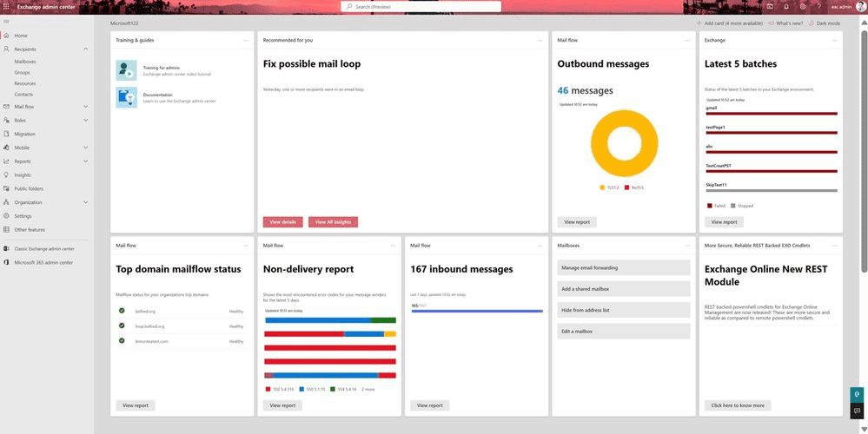View report for Latest 5 batches
This screenshot has height=434, width=868.
coord(724,221)
